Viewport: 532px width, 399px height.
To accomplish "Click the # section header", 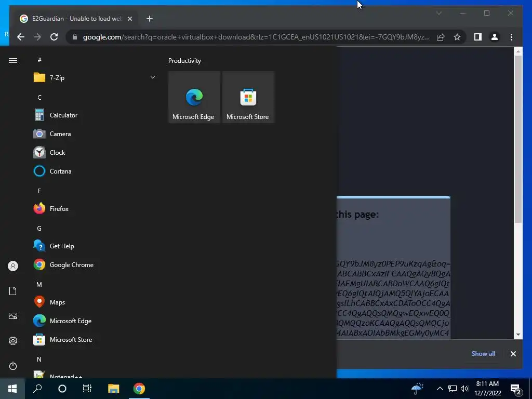I will pyautogui.click(x=39, y=60).
